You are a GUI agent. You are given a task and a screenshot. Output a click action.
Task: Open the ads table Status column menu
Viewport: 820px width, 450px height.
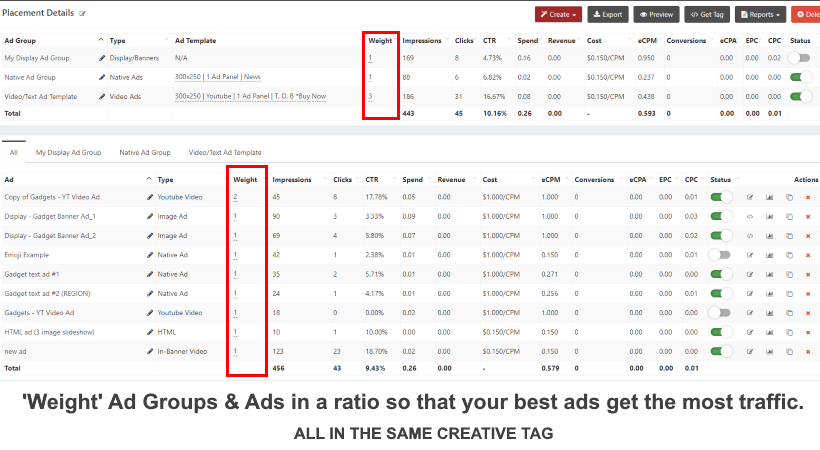[738, 179]
